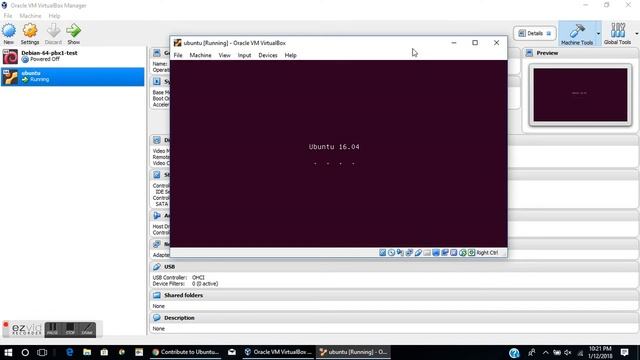Click the Cortana search circle icon
Screen dimensions: 640x360
point(25,352)
